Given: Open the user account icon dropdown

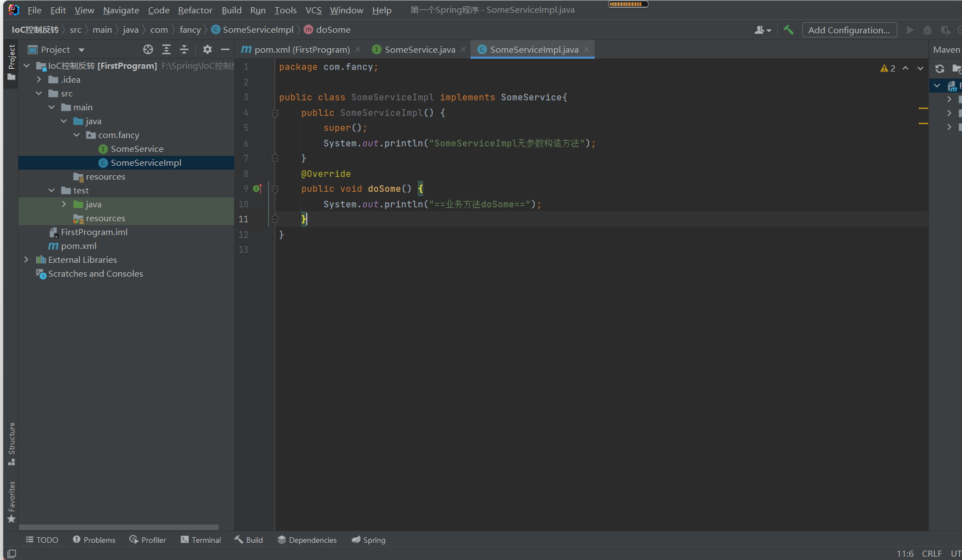Looking at the screenshot, I should click(x=763, y=30).
